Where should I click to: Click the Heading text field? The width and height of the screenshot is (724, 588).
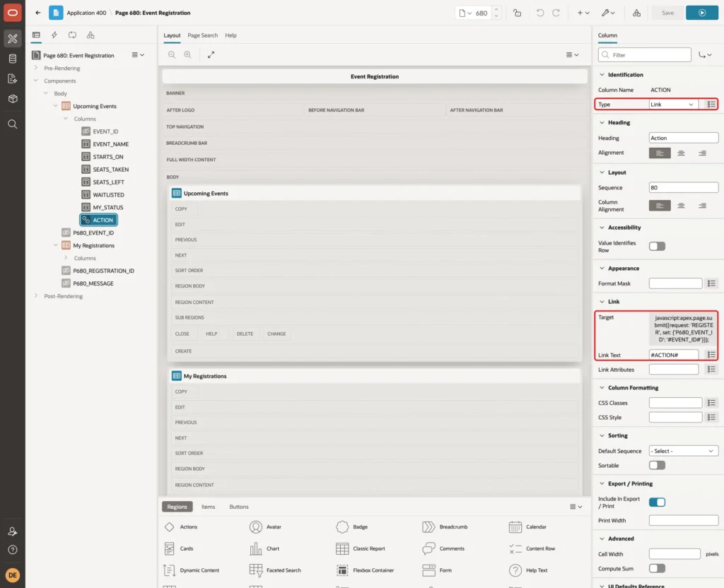click(684, 138)
